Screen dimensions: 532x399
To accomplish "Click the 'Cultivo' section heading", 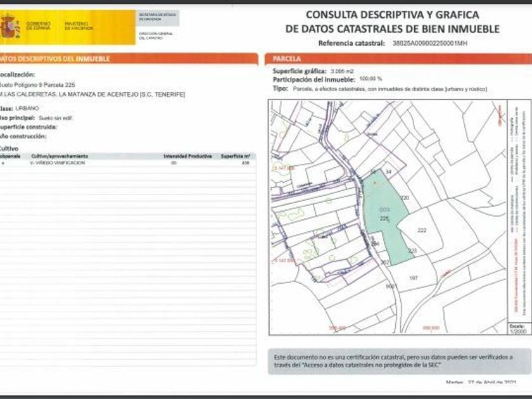I will [9, 148].
